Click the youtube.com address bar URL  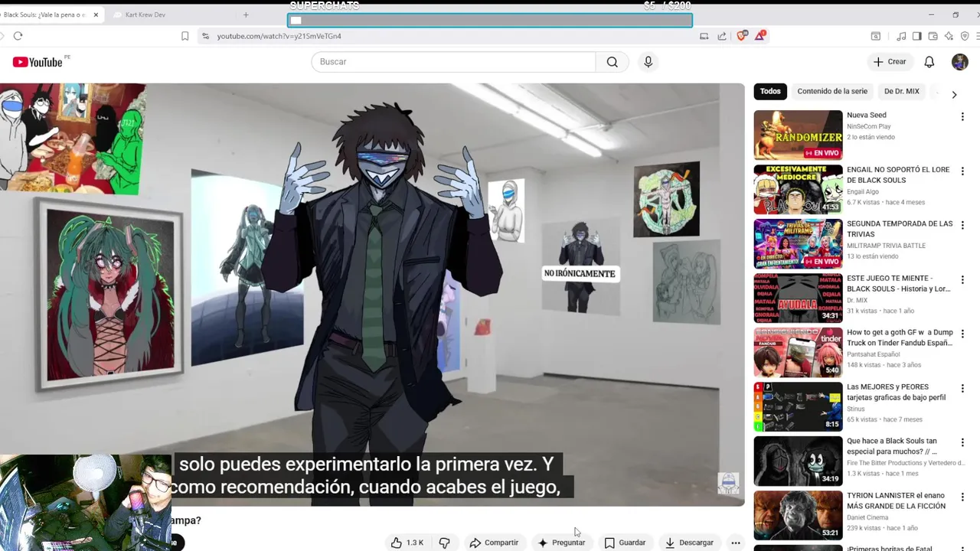[279, 36]
